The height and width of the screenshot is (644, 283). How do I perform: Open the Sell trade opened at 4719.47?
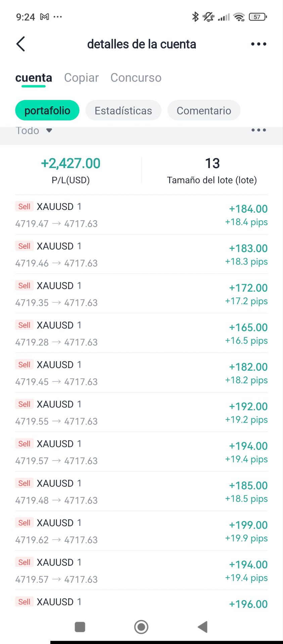point(141,215)
